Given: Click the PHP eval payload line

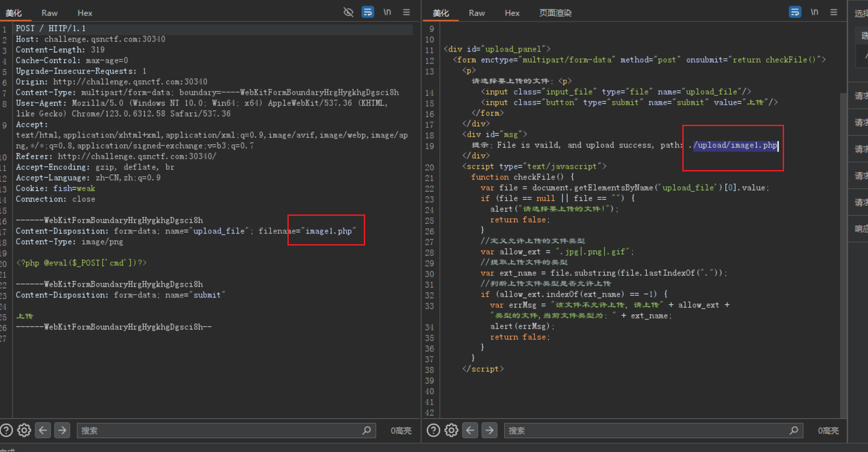Looking at the screenshot, I should tap(81, 263).
